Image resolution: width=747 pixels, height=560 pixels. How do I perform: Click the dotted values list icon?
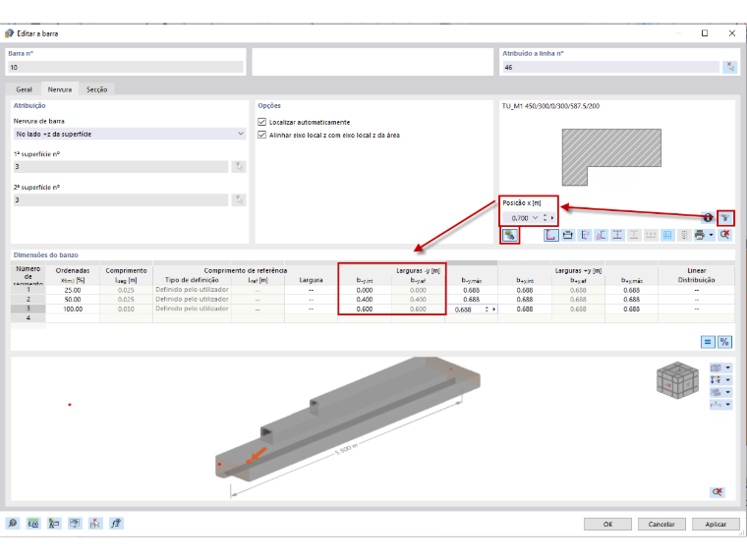point(684,235)
